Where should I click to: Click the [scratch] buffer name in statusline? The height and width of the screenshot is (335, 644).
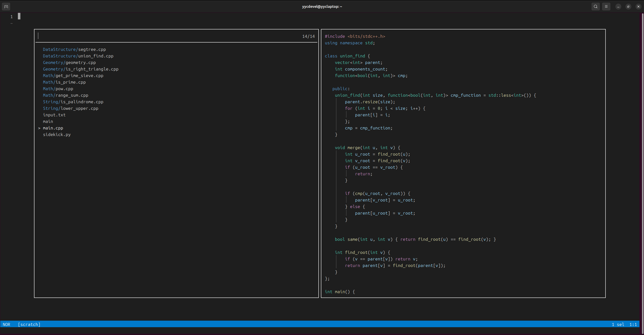tap(29, 324)
